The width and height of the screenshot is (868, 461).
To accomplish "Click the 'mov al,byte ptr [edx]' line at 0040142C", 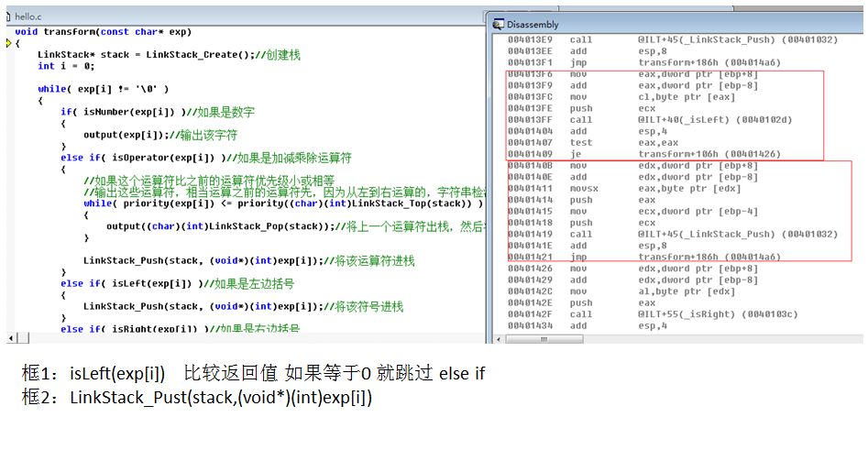I will (621, 291).
